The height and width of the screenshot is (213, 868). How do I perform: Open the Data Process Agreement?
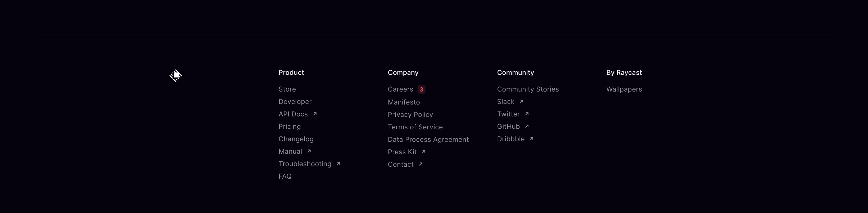click(x=428, y=139)
